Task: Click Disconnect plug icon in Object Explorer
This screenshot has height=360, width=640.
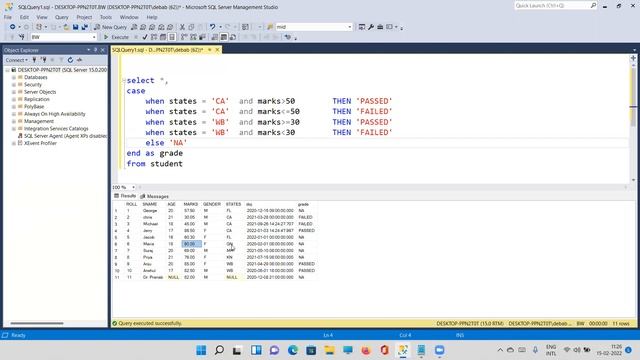Action: point(43,60)
